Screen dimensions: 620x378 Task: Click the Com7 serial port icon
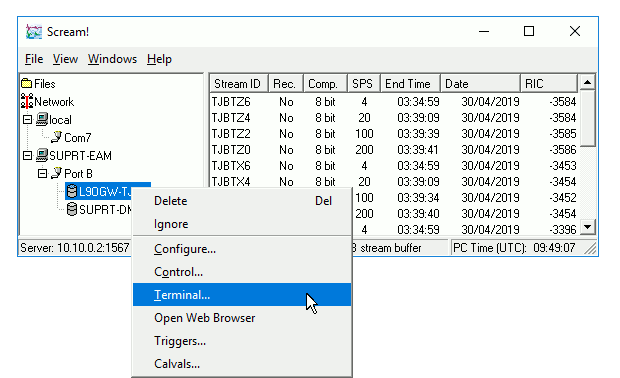[x=57, y=137]
